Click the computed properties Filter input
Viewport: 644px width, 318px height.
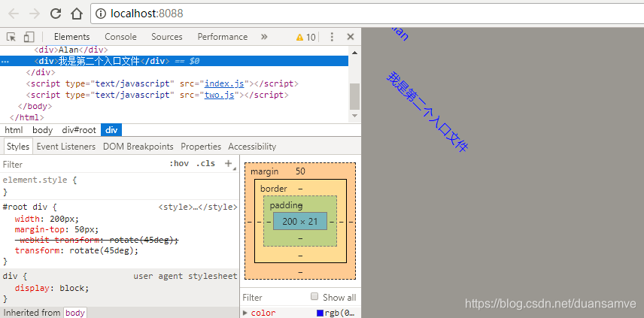pyautogui.click(x=273, y=298)
